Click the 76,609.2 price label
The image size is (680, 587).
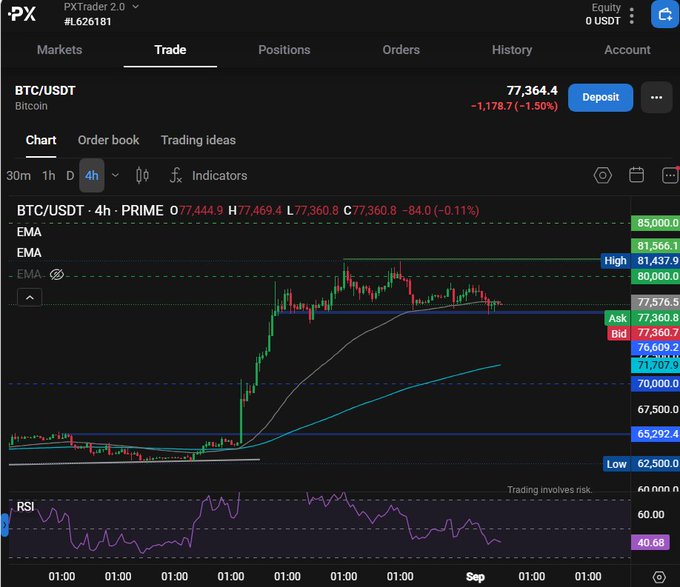[655, 348]
